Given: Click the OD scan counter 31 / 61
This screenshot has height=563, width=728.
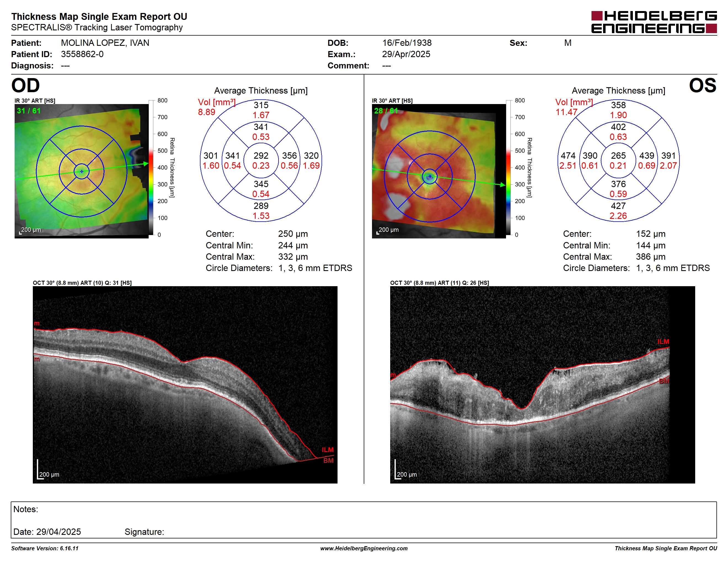Looking at the screenshot, I should click(x=29, y=111).
